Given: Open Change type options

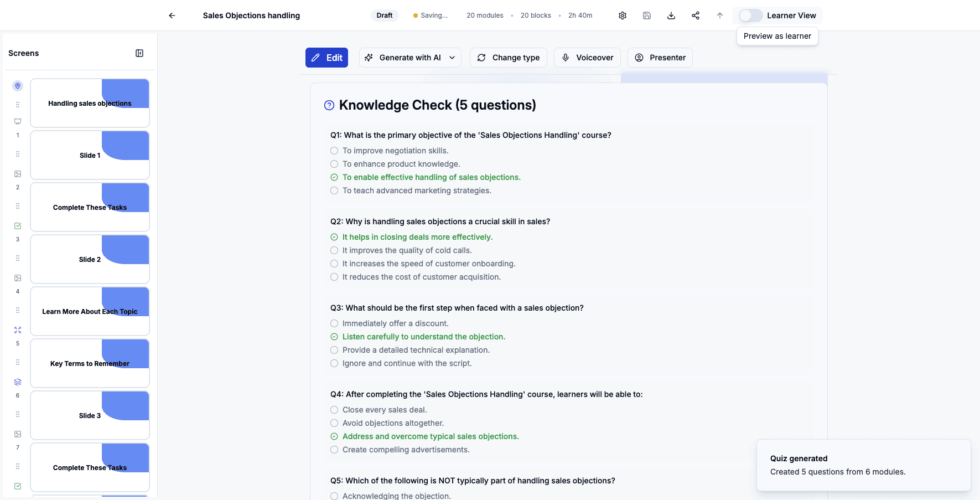Looking at the screenshot, I should (x=508, y=57).
